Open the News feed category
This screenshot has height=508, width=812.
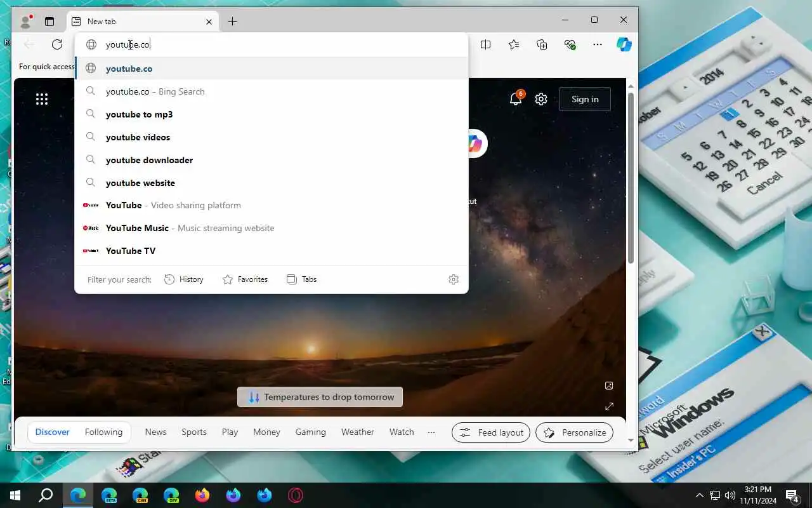pyautogui.click(x=155, y=432)
